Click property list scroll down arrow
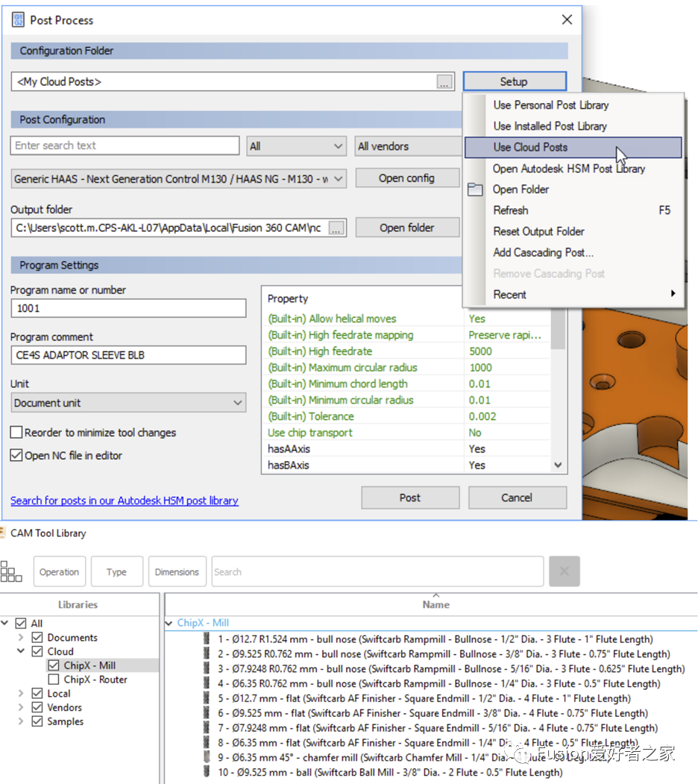 point(558,465)
